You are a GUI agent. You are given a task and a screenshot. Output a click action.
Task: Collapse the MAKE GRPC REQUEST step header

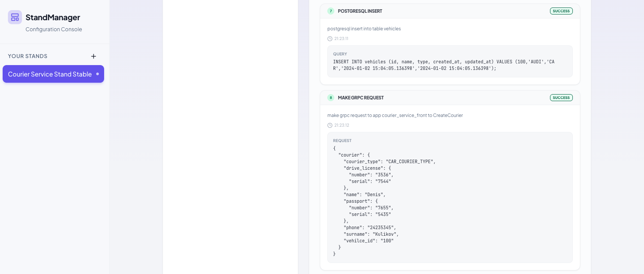coord(439,98)
